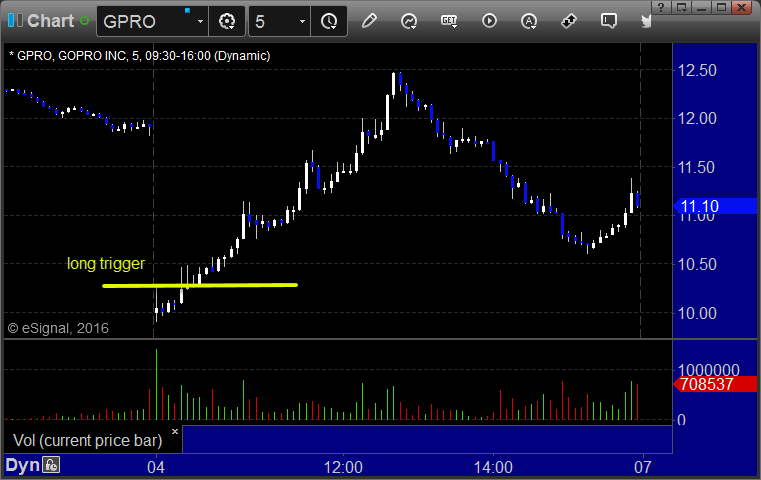This screenshot has width=761, height=480.
Task: Click the blue link bars icon beside Chart
Action: point(15,20)
